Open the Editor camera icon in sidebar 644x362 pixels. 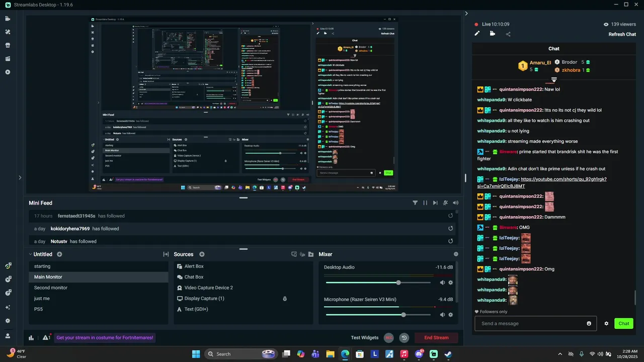point(8,19)
